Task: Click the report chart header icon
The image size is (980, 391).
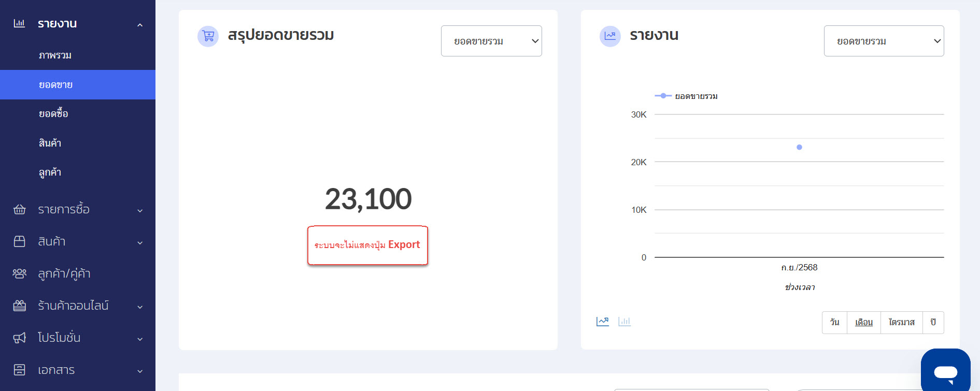Action: point(610,36)
